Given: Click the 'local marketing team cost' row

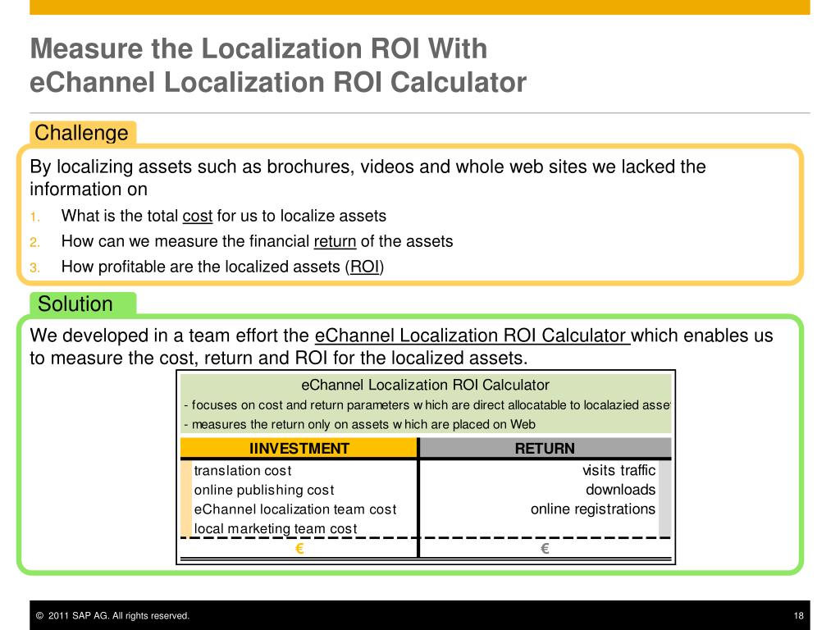Looking at the screenshot, I should tap(276, 529).
